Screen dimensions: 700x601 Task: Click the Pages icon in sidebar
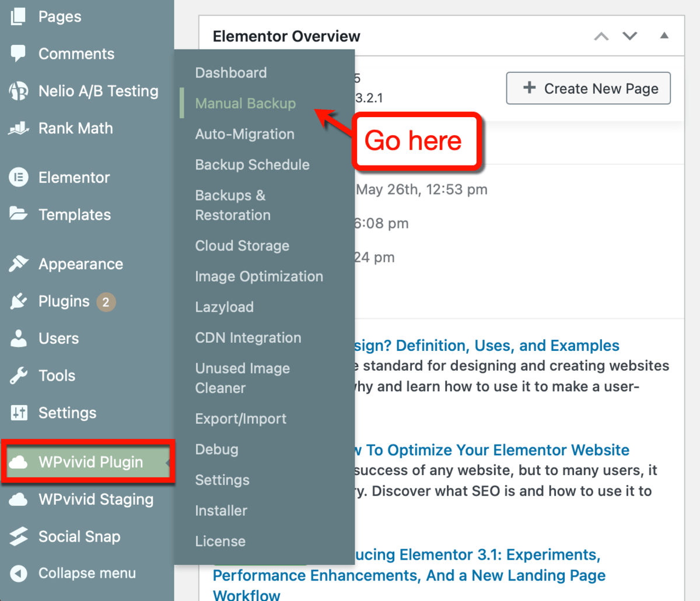pyautogui.click(x=18, y=16)
